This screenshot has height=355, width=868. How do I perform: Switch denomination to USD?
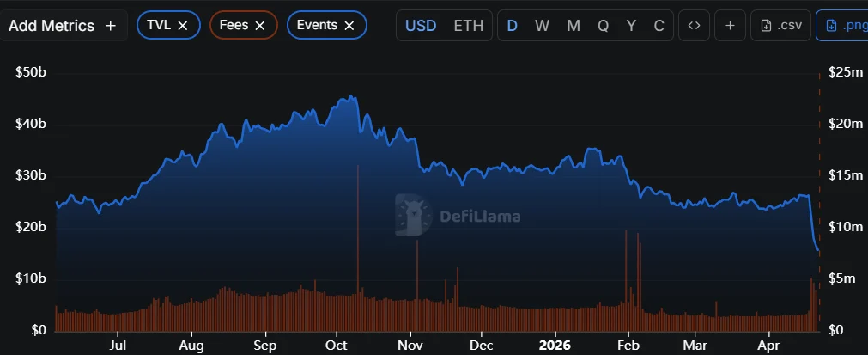point(421,25)
